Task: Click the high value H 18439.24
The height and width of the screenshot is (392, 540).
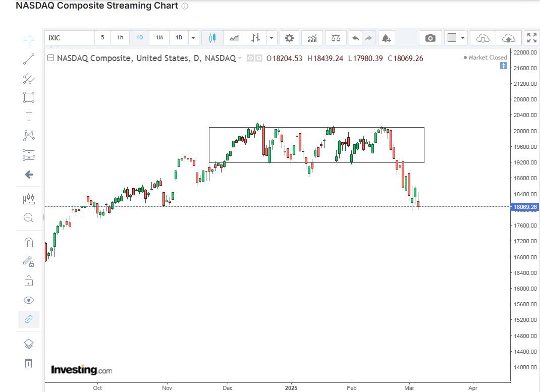Action: [325, 59]
